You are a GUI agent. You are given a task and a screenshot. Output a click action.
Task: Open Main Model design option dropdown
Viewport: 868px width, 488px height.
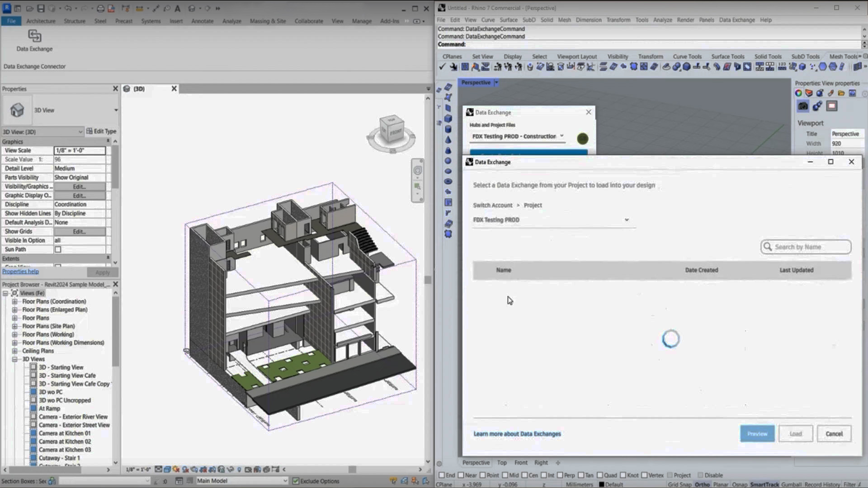(x=242, y=481)
